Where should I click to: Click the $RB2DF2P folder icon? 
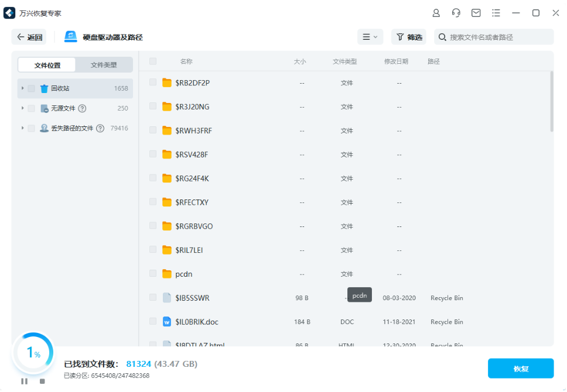pyautogui.click(x=167, y=82)
